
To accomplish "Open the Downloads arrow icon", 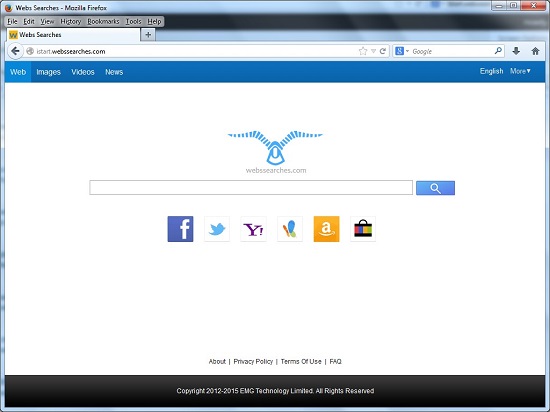I will coord(516,51).
